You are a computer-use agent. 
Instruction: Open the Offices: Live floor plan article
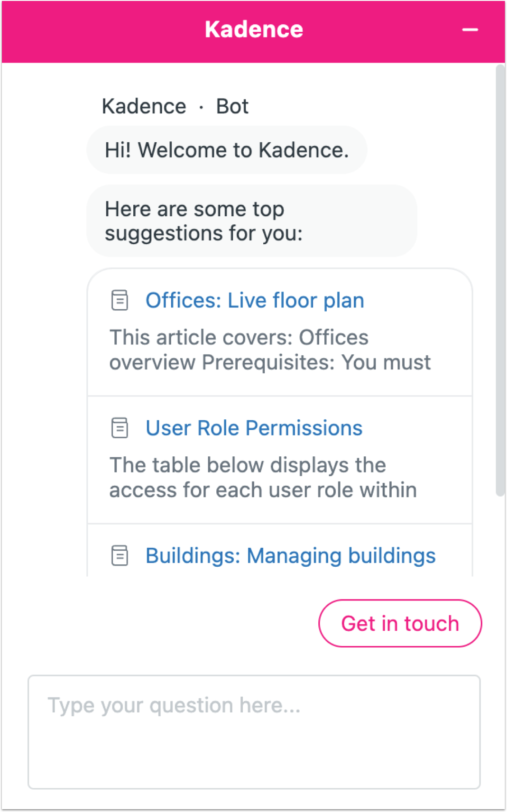[255, 300]
